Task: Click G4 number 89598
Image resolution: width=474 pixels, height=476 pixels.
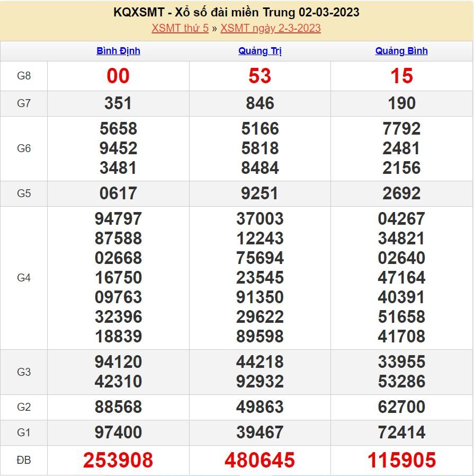Action: [260, 337]
